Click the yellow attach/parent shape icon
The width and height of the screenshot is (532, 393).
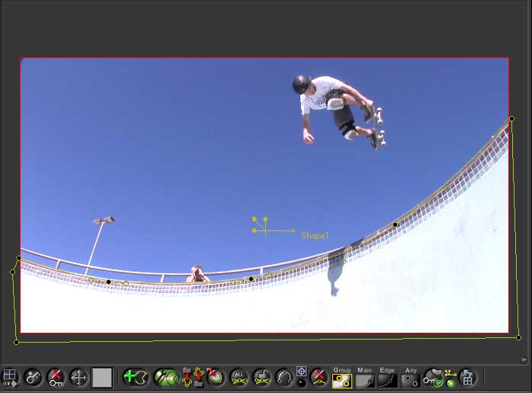pyautogui.click(x=450, y=373)
